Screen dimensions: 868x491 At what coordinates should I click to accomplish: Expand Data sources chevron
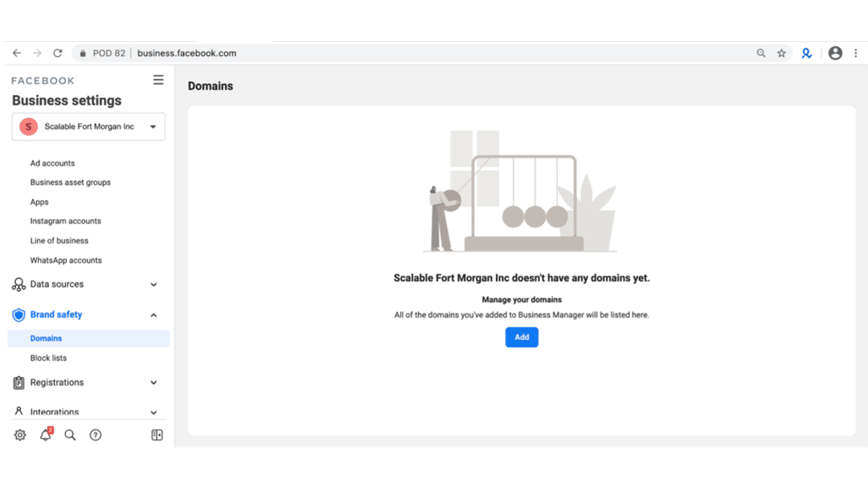click(154, 284)
